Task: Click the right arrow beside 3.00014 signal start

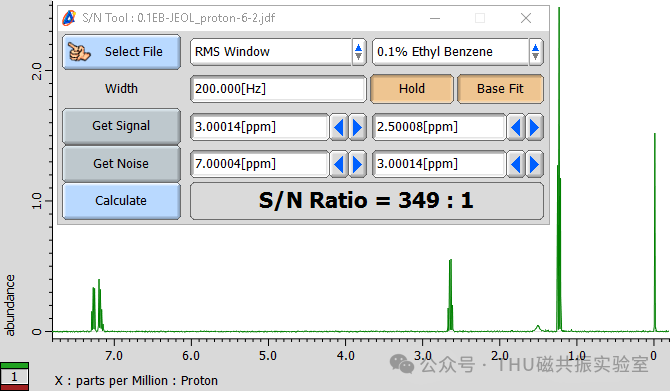Action: (x=358, y=127)
